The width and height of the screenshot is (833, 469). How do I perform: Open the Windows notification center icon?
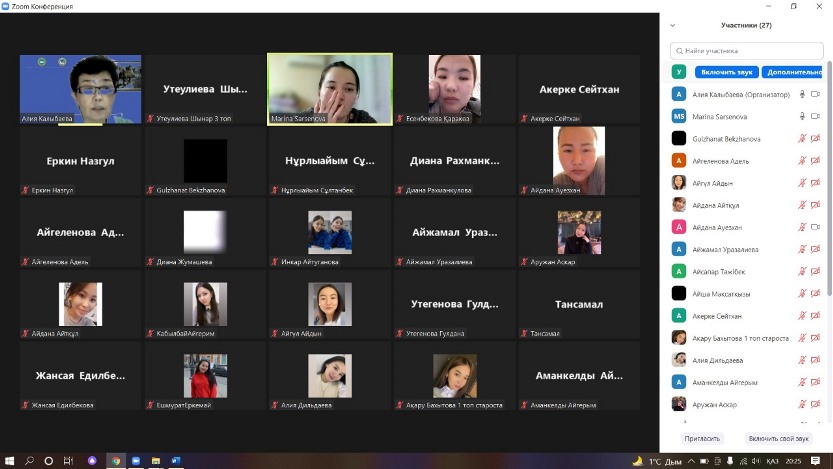[x=817, y=461]
